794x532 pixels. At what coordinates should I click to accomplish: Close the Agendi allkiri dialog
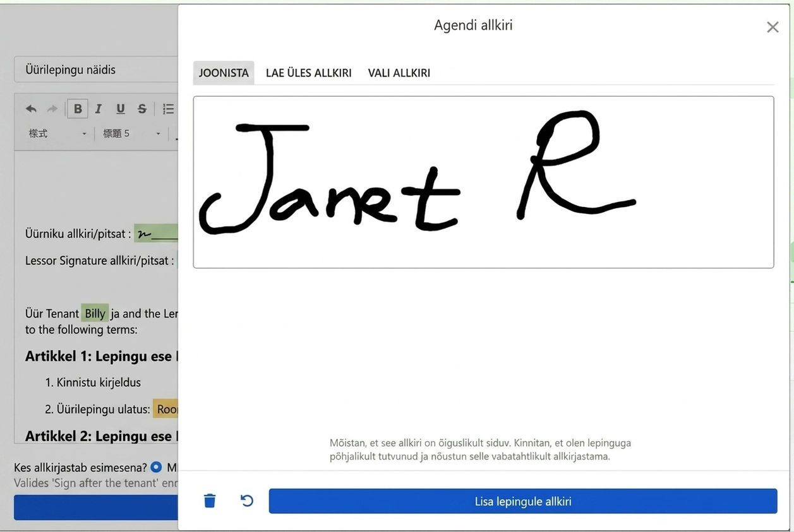click(x=772, y=27)
